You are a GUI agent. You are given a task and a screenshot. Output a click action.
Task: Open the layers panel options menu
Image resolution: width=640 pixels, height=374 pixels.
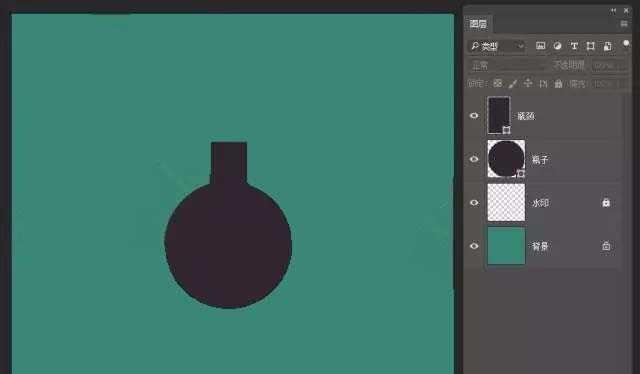(624, 24)
